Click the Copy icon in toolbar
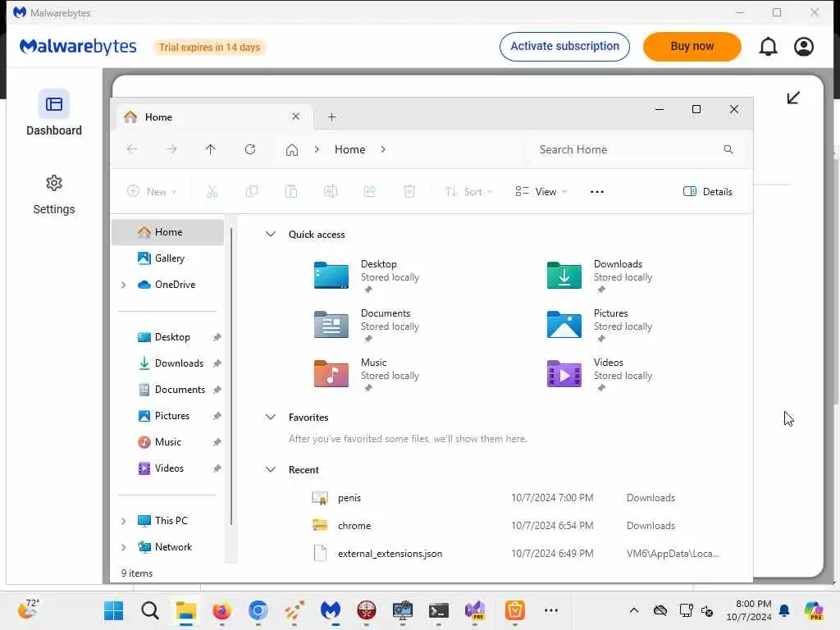840x630 pixels. pyautogui.click(x=252, y=192)
